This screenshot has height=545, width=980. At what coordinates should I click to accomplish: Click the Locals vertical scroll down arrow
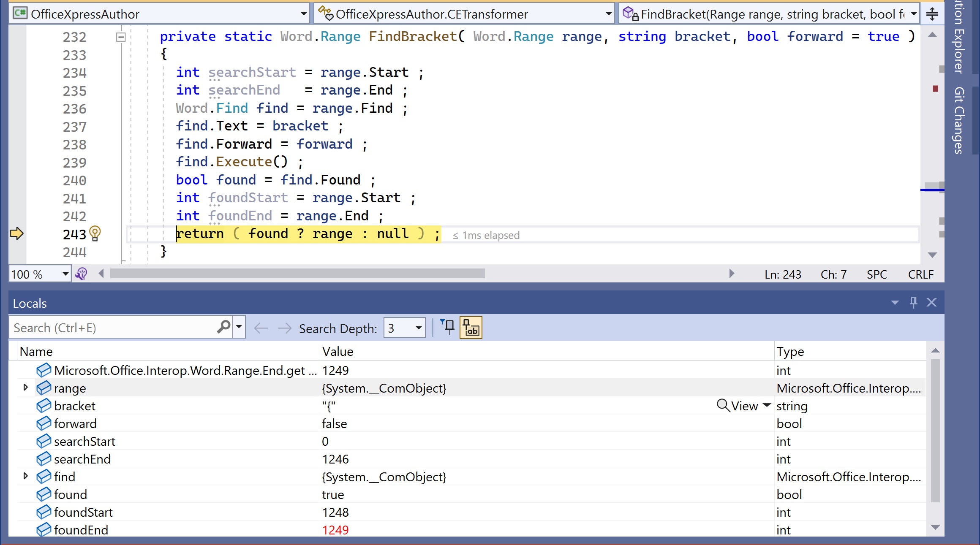935,527
